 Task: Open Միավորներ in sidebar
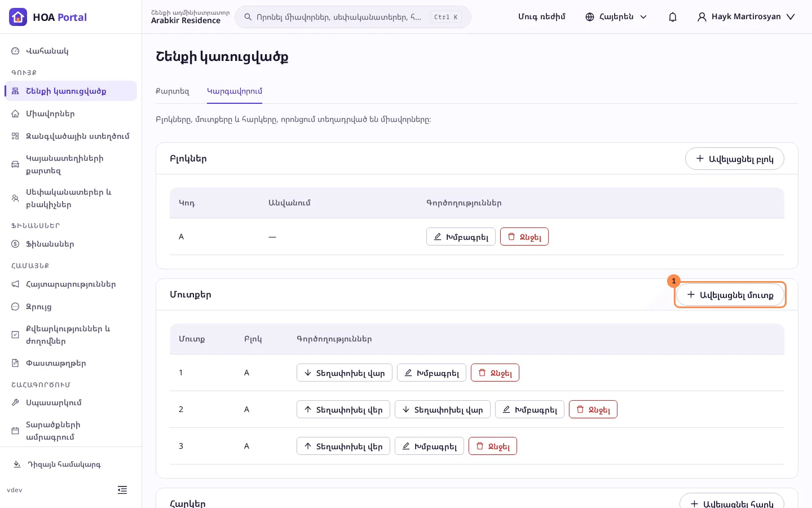coord(70,113)
